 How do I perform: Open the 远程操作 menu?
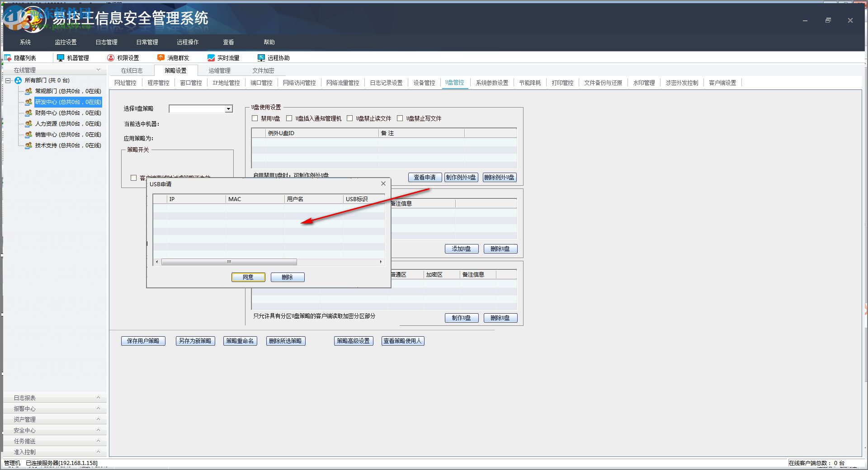(188, 42)
